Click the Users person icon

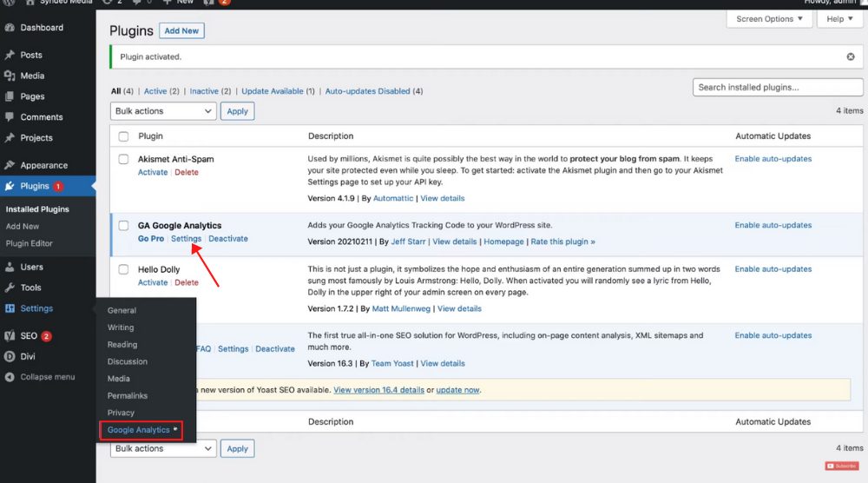click(10, 267)
